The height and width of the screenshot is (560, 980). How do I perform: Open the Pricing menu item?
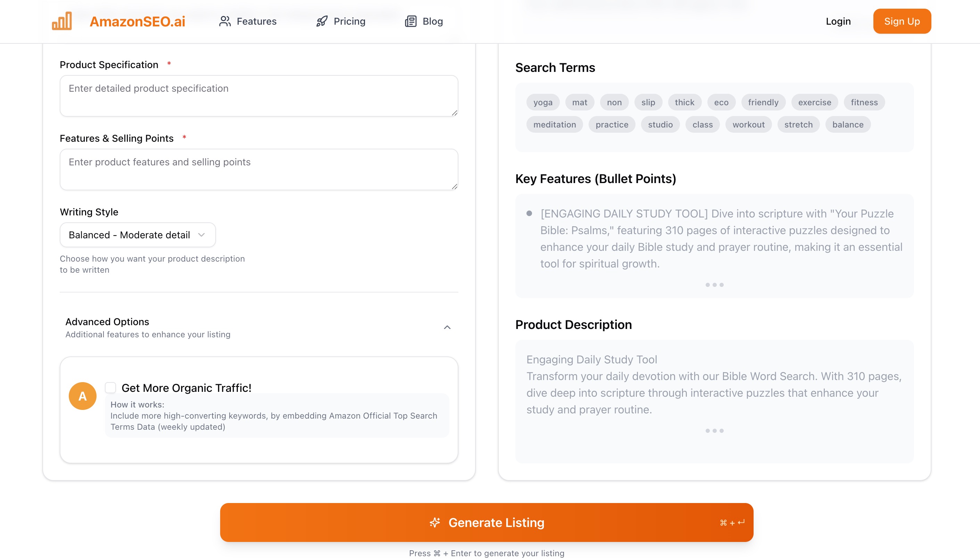point(341,21)
